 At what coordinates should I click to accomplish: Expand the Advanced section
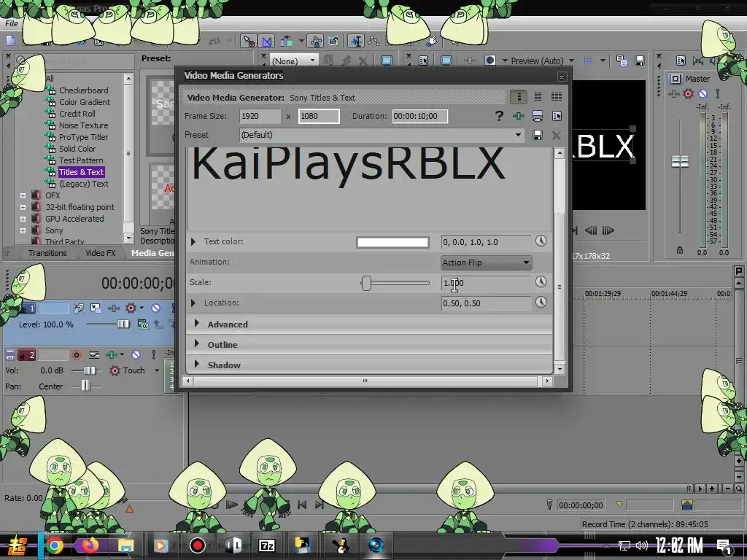click(197, 323)
